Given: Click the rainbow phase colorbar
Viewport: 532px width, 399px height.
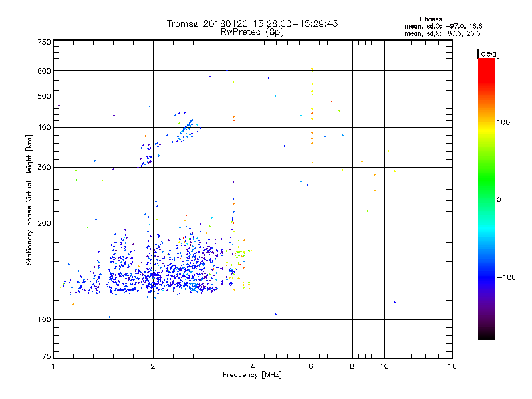Looking at the screenshot, I should 487,198.
